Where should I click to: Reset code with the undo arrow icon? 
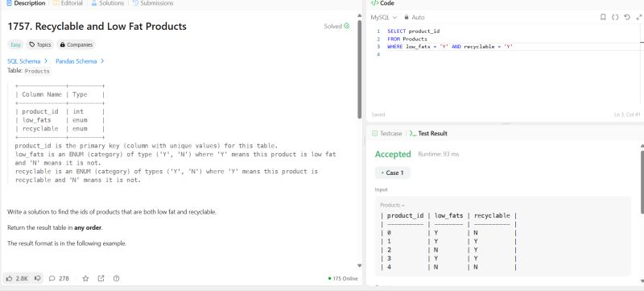[x=627, y=17]
